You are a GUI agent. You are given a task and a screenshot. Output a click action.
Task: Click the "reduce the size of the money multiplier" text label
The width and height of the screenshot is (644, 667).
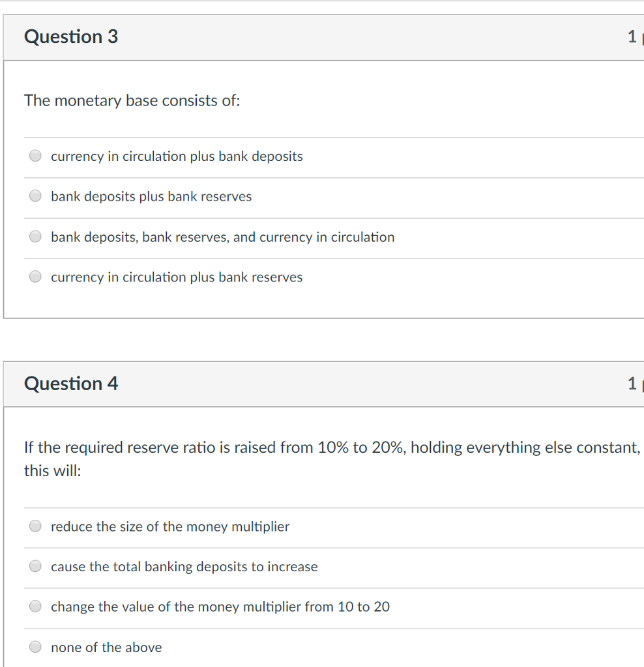[x=170, y=526]
